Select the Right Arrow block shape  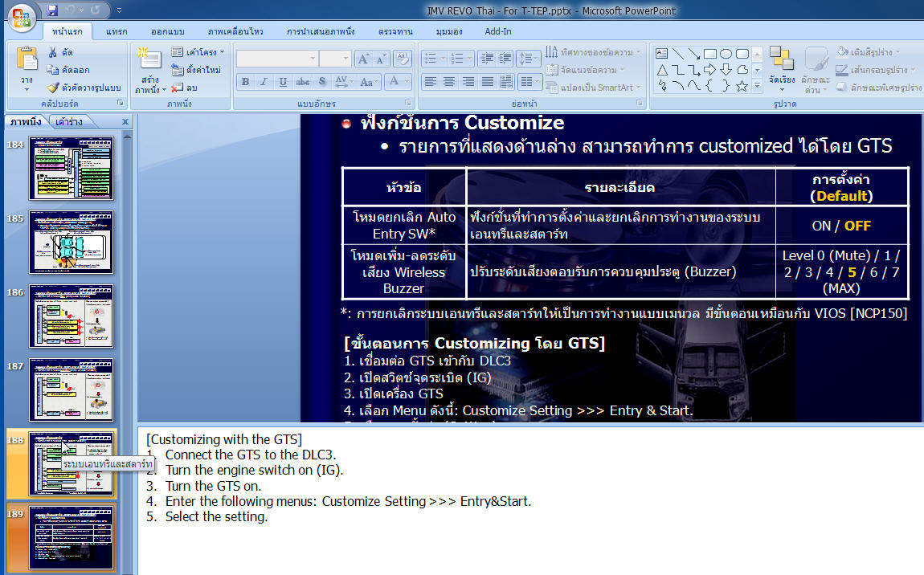710,70
